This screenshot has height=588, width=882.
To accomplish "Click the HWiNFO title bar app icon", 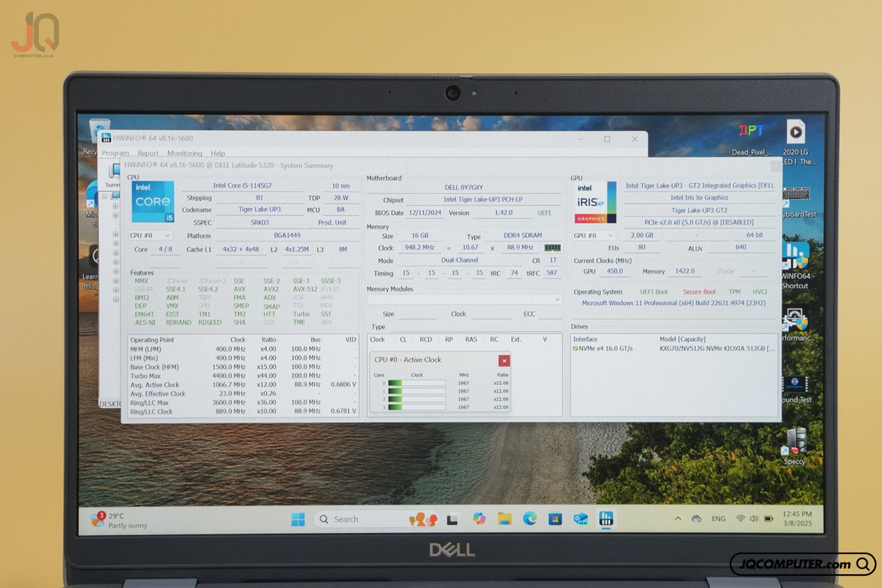I will pyautogui.click(x=106, y=138).
